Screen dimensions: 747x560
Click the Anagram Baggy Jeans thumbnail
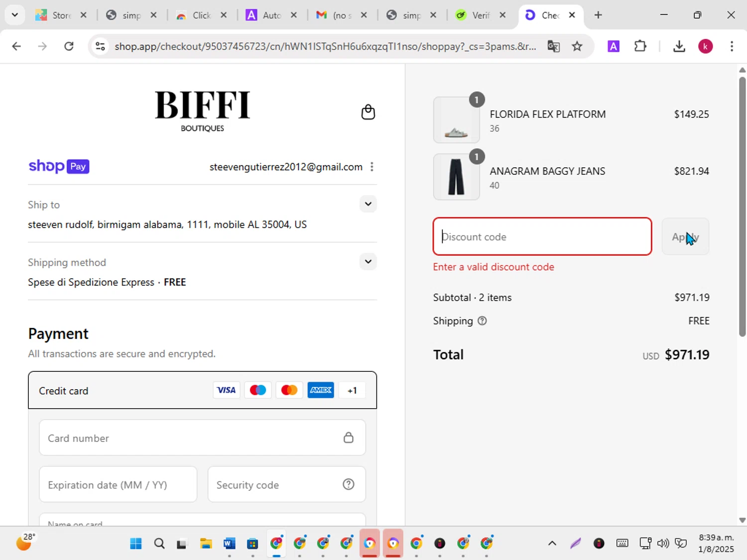[x=456, y=177]
